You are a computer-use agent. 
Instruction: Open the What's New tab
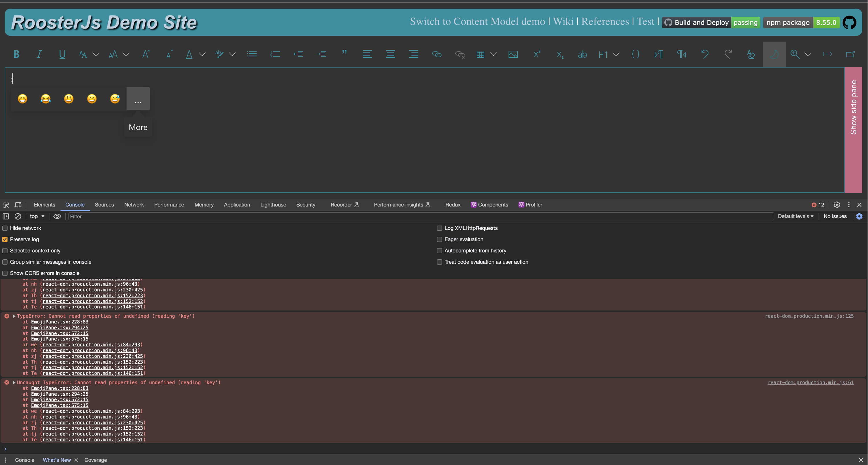(x=57, y=460)
